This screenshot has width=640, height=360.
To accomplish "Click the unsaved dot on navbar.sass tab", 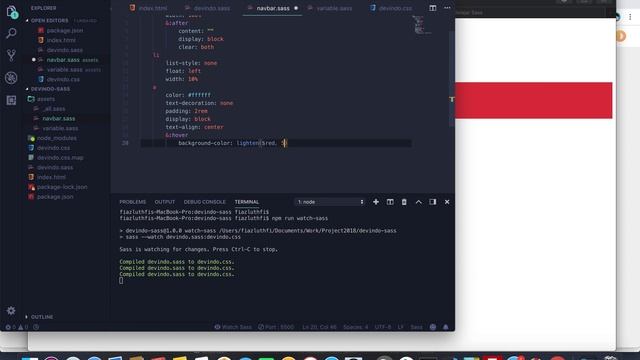I will (296, 8).
